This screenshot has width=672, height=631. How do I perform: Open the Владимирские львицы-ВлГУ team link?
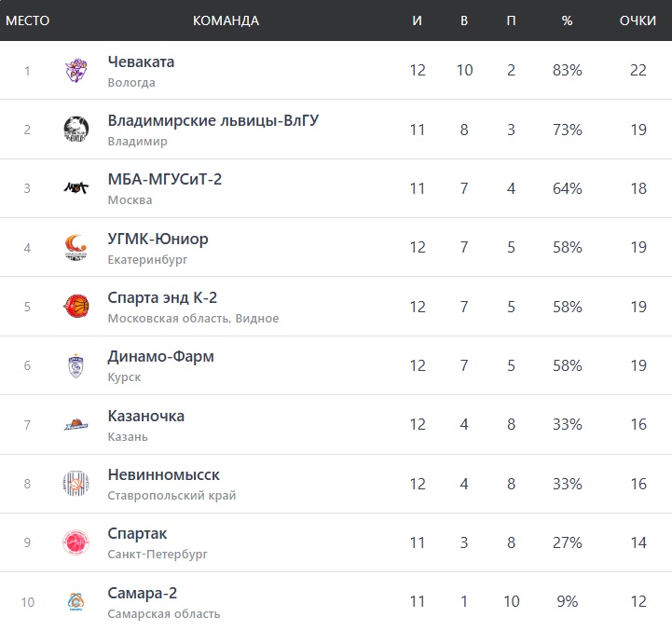[x=213, y=121]
